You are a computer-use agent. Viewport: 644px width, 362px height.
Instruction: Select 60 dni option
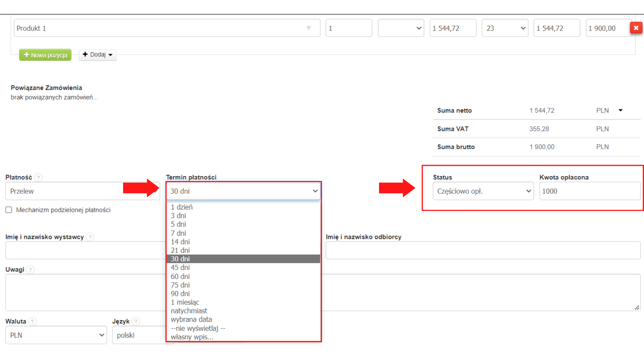244,277
